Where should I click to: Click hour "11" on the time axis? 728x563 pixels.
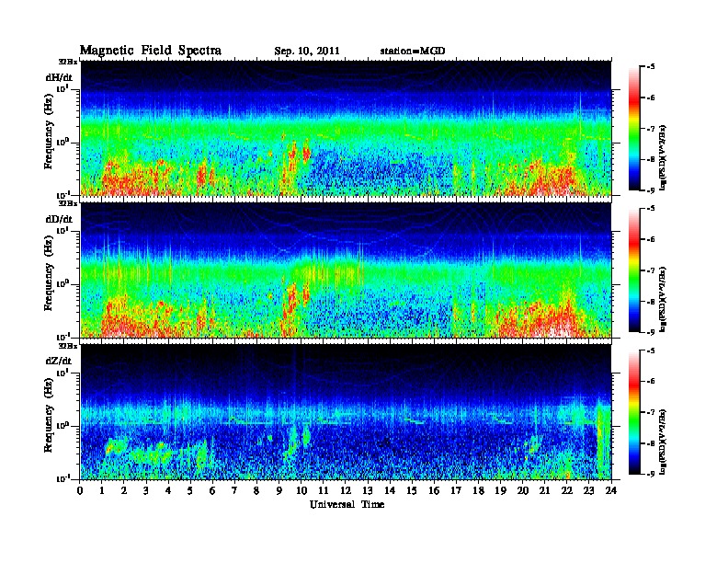click(x=324, y=490)
